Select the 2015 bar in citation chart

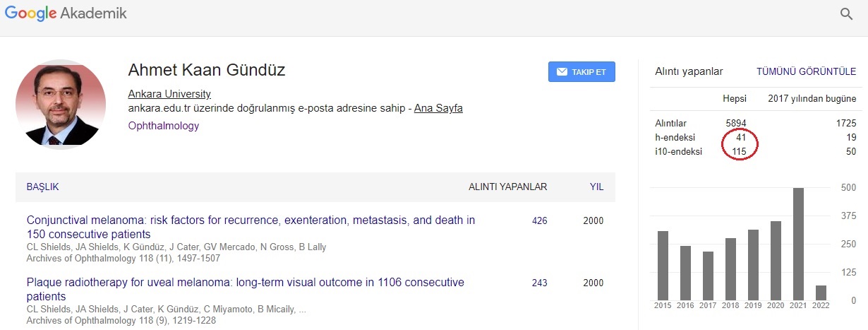tap(663, 266)
